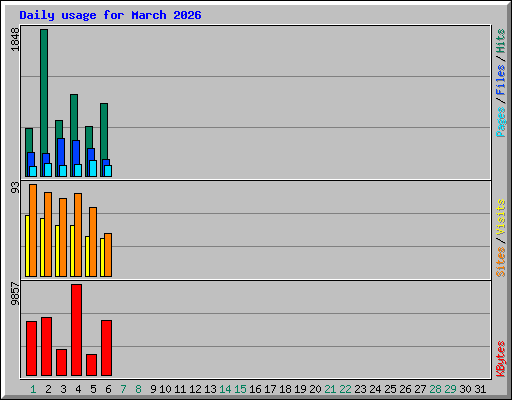Image resolution: width=512 pixels, height=400 pixels.
Task: Select the orange sites bar for day 1
Action: pos(33,230)
